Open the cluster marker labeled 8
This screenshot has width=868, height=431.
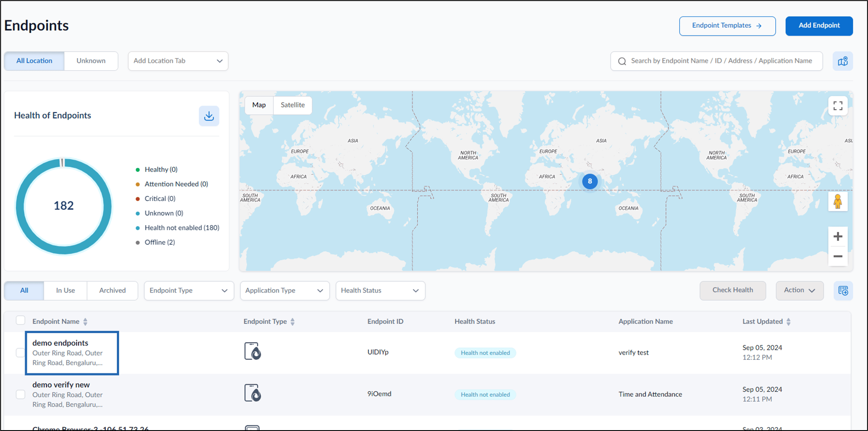coord(589,181)
